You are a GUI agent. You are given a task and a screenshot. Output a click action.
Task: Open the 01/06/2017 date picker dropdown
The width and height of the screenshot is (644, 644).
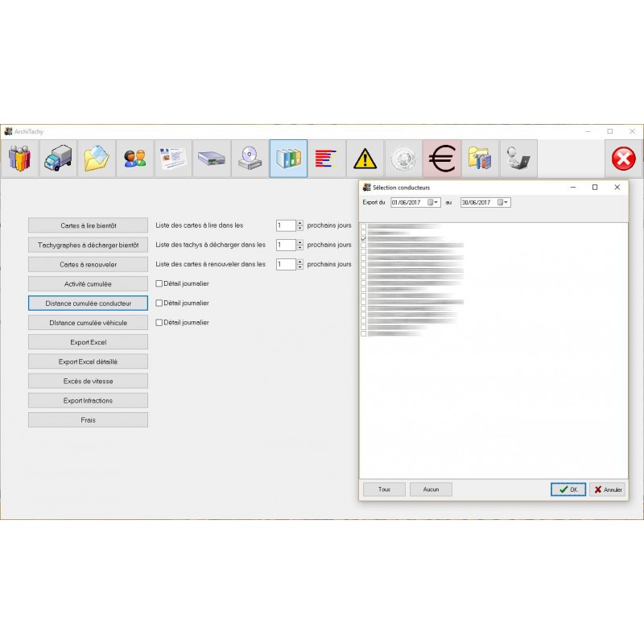point(436,202)
